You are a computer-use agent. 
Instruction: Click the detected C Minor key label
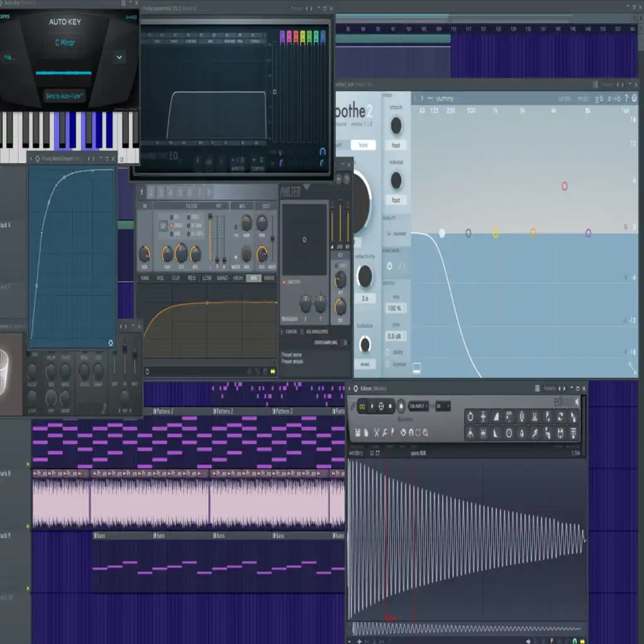65,43
